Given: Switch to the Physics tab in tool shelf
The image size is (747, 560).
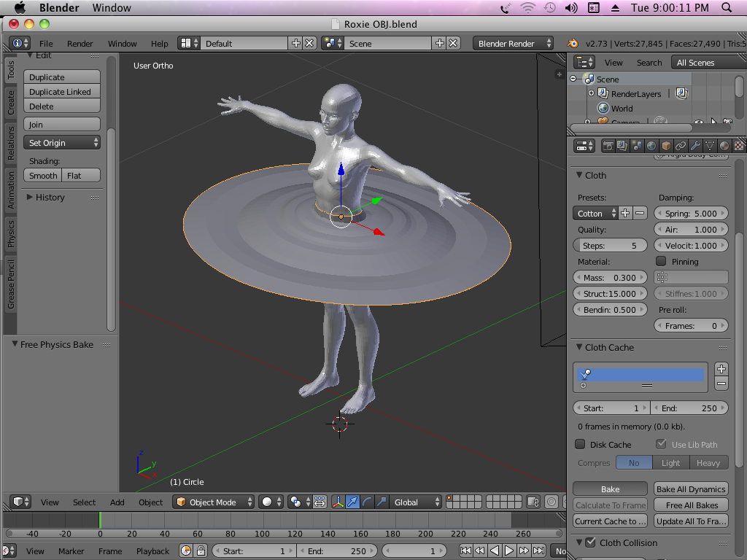Looking at the screenshot, I should [11, 233].
